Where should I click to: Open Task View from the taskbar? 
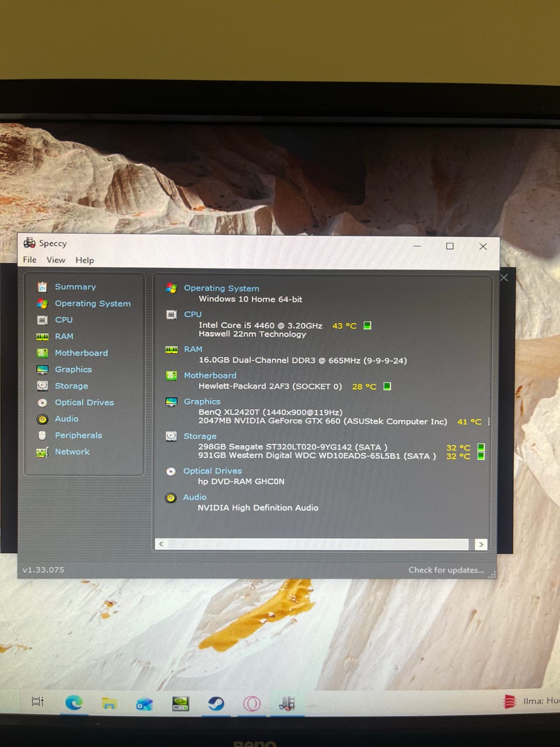click(37, 701)
